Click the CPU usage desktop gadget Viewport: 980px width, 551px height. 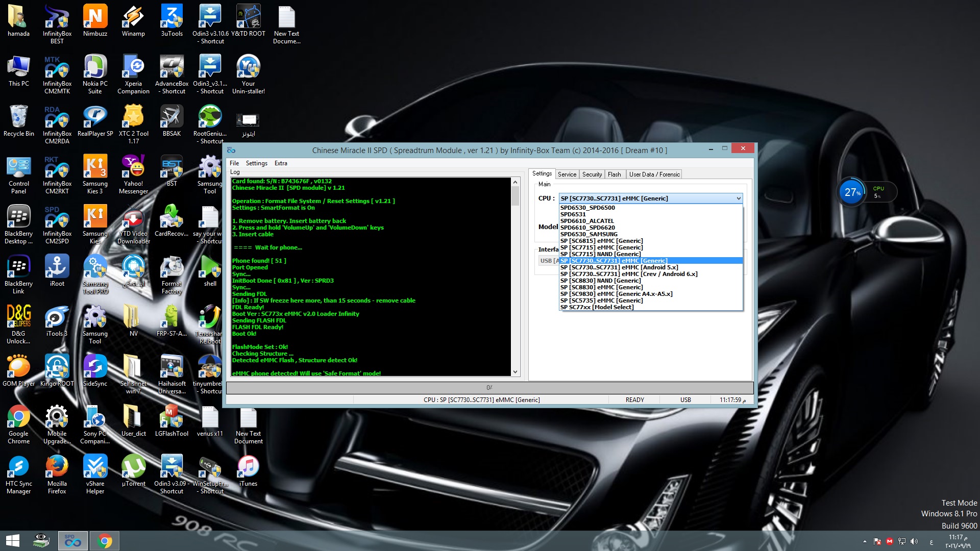(x=867, y=192)
